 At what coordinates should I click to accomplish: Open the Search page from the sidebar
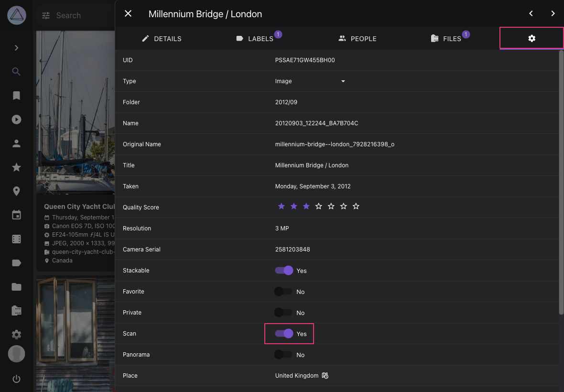[16, 71]
